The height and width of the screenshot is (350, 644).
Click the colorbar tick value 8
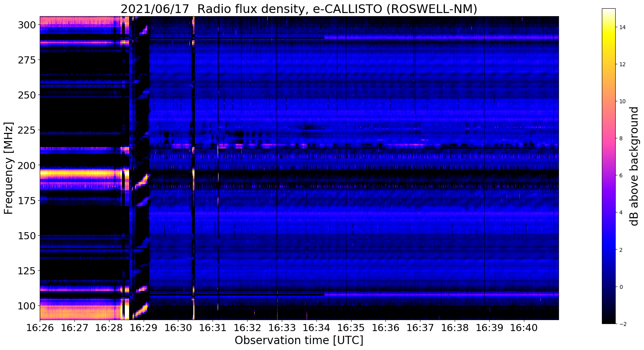click(621, 138)
